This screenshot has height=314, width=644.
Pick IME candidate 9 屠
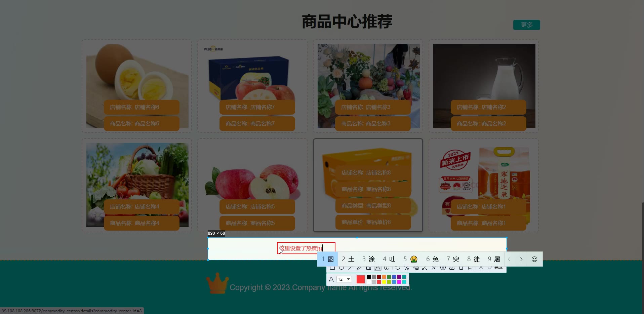tap(494, 259)
